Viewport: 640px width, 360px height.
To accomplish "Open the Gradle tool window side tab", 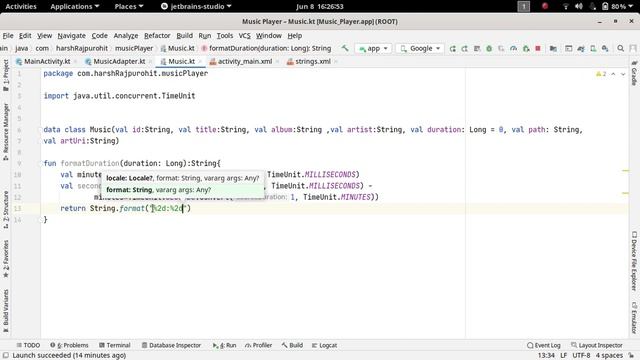I will coord(634,73).
